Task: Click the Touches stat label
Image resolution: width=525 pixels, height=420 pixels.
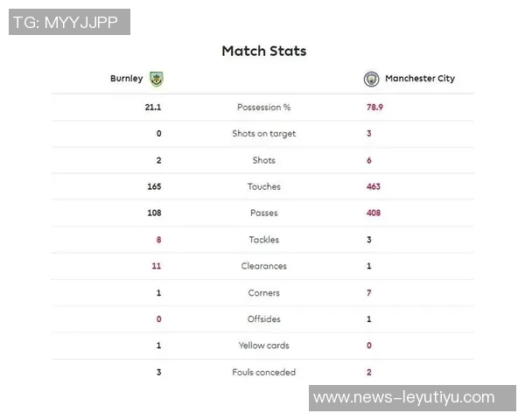Action: pyautogui.click(x=263, y=186)
